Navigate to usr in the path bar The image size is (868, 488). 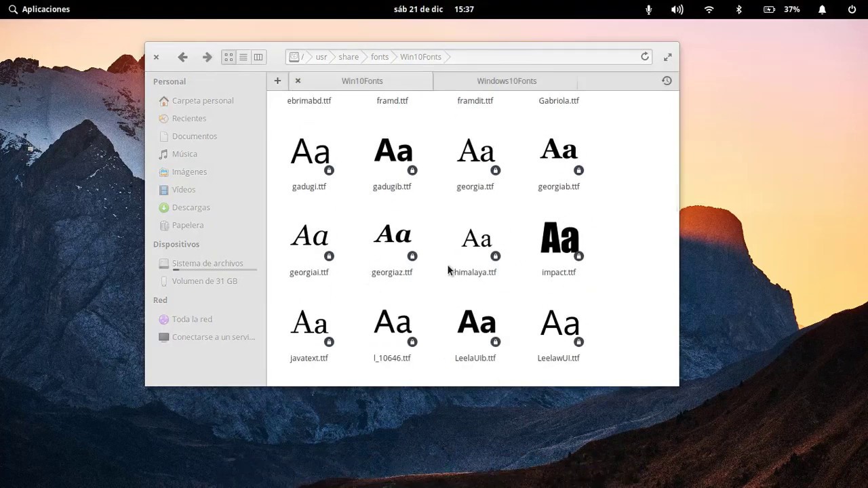pos(321,57)
